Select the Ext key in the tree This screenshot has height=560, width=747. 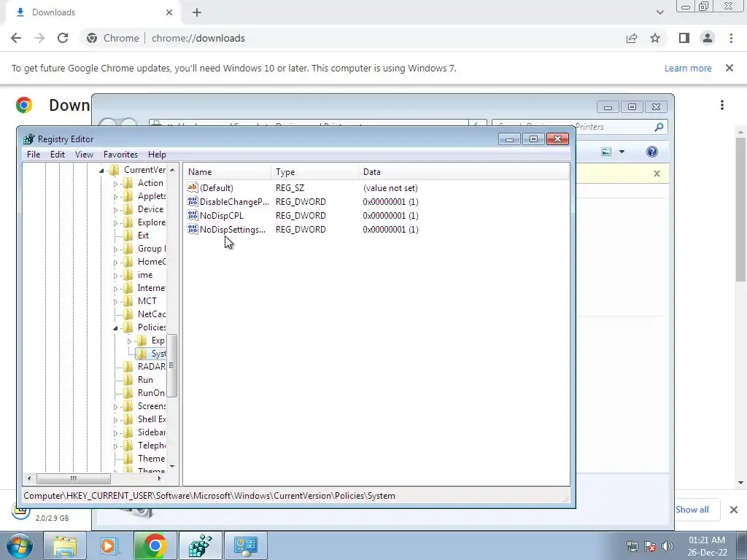pos(143,236)
